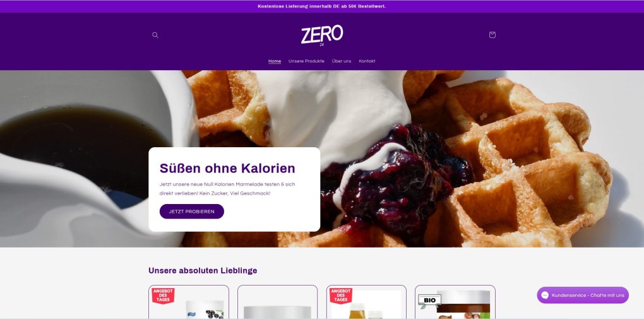Image resolution: width=644 pixels, height=319 pixels.
Task: Open the third product card with syrup bottle
Action: pos(366,302)
